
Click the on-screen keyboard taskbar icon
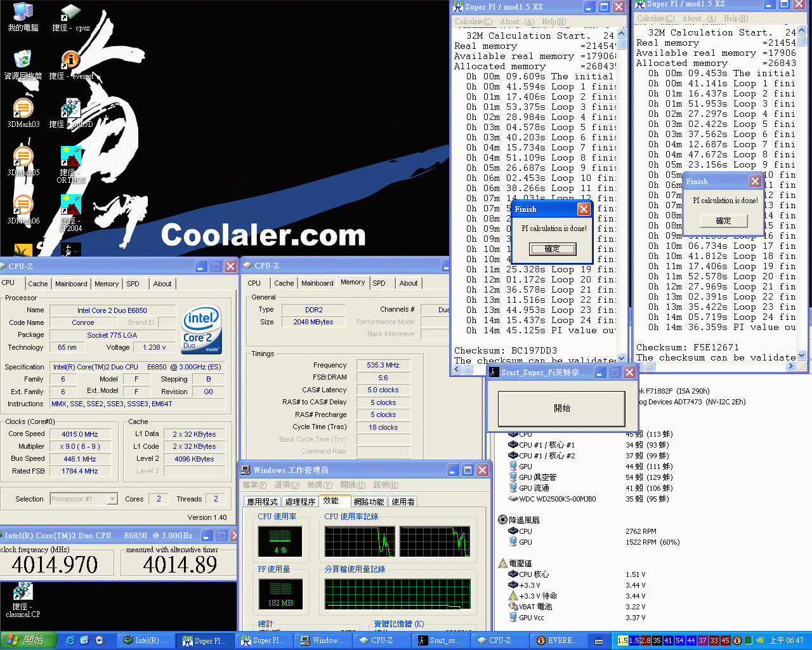599,640
